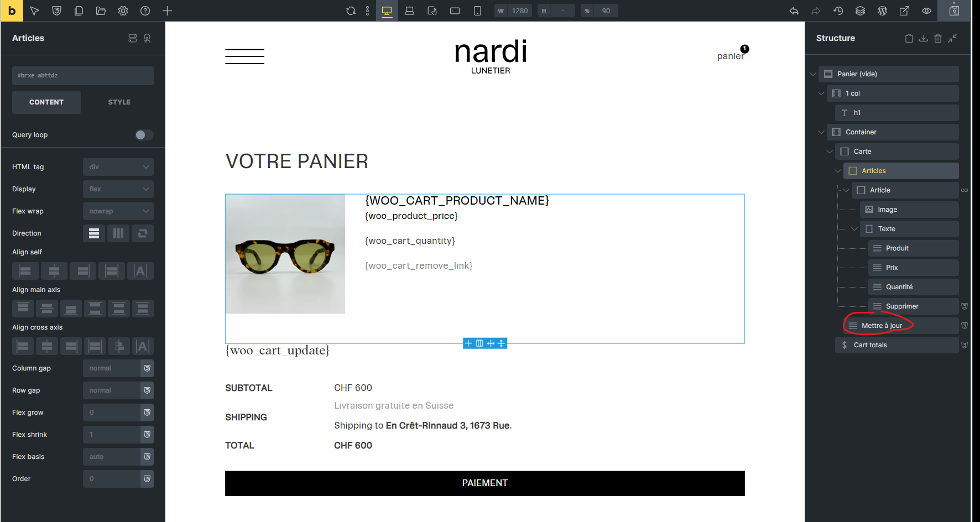Open the help question mark icon
980x522 pixels.
pos(145,11)
